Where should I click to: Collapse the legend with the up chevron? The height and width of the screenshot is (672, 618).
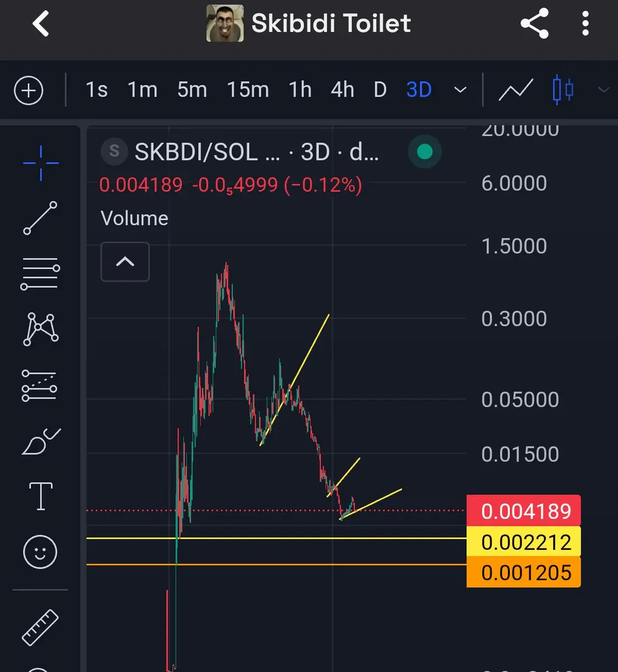tap(125, 262)
